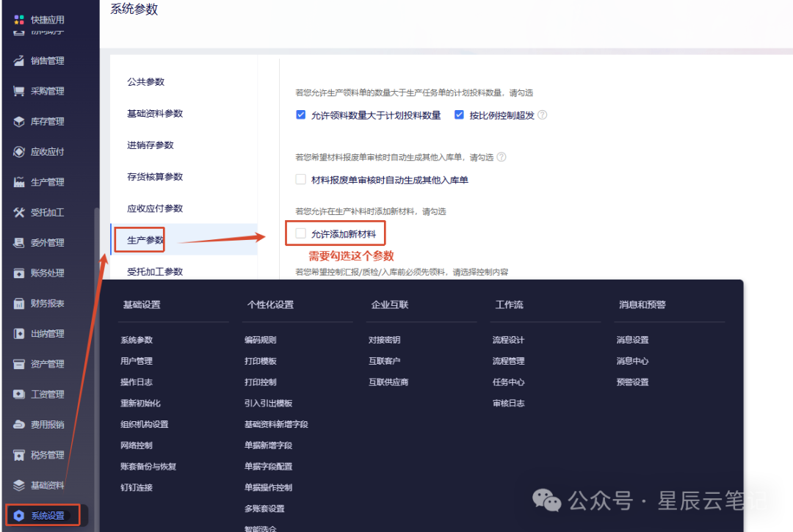
Task: Switch to the 公共参数 tab
Action: click(145, 82)
